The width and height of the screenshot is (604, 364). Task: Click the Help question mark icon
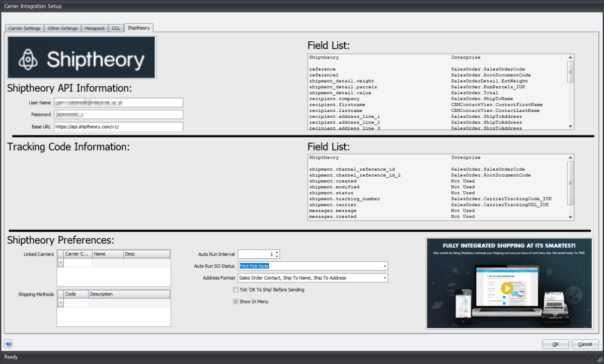(8, 343)
